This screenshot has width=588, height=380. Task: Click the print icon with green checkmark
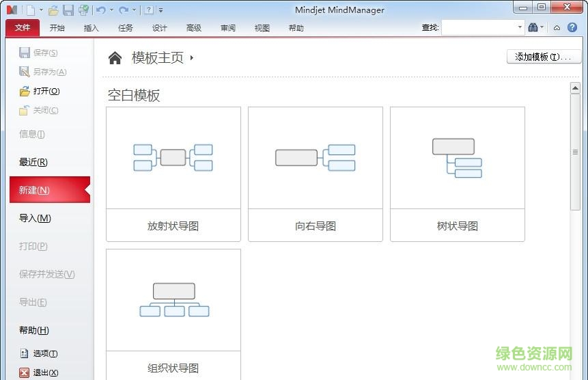pos(83,10)
